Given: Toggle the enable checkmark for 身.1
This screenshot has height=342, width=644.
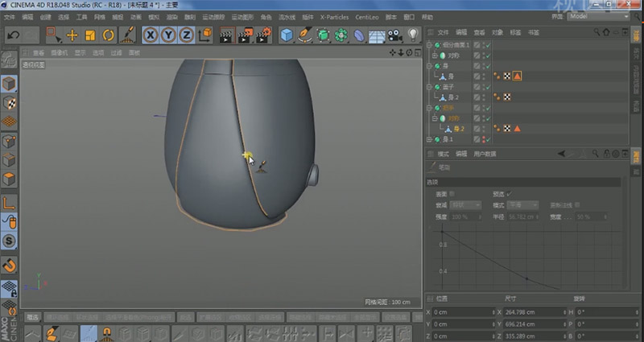Looking at the screenshot, I should [x=488, y=139].
